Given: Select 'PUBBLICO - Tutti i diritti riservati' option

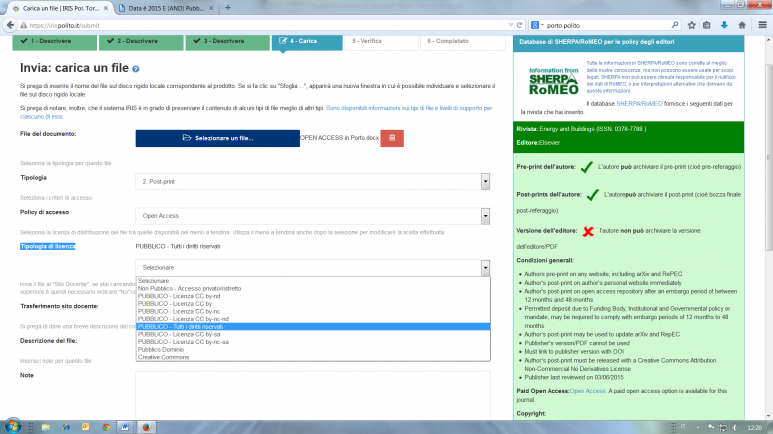Looking at the screenshot, I should [313, 326].
